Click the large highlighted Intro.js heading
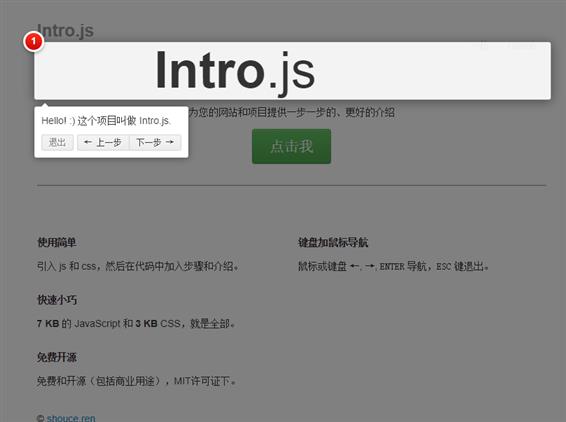The height and width of the screenshot is (422, 566). click(x=235, y=71)
